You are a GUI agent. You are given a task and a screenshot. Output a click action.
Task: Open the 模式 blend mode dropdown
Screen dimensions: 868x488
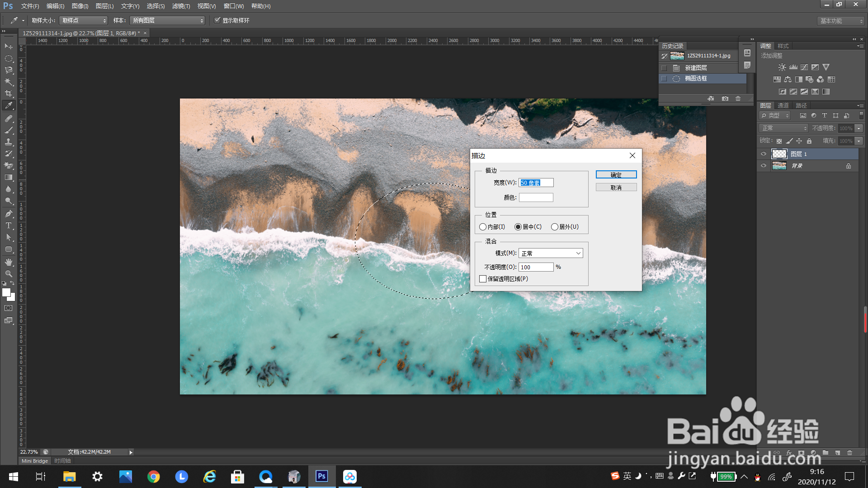point(551,253)
